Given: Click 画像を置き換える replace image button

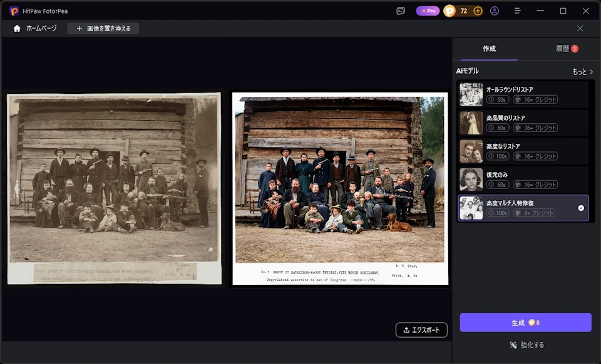Looking at the screenshot, I should click(x=103, y=28).
